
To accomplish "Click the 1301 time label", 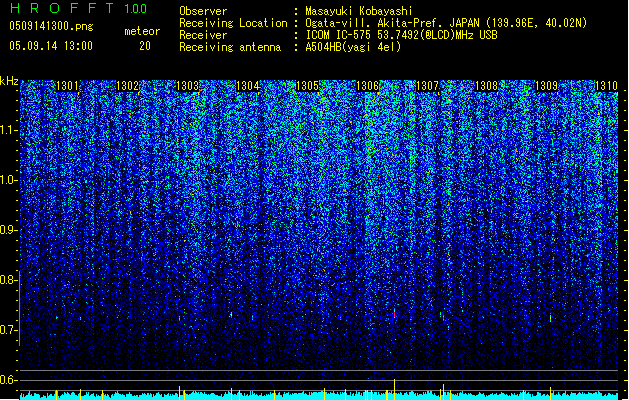I will [67, 86].
